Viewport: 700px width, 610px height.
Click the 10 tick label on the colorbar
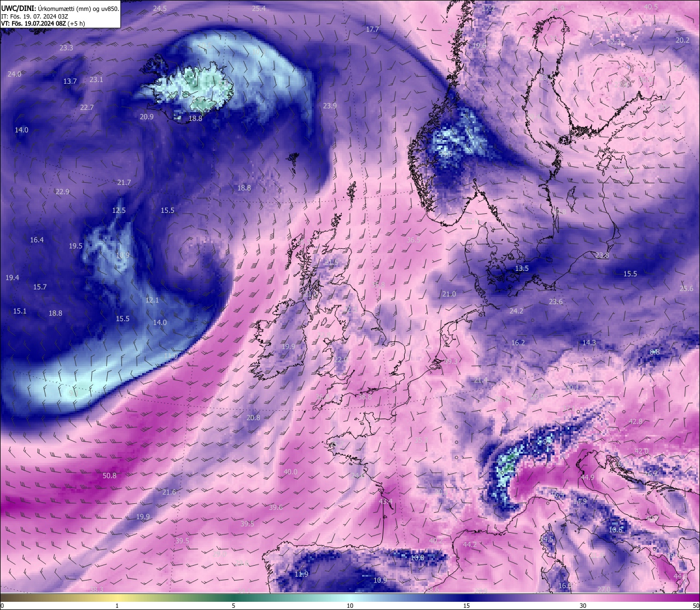(350, 606)
